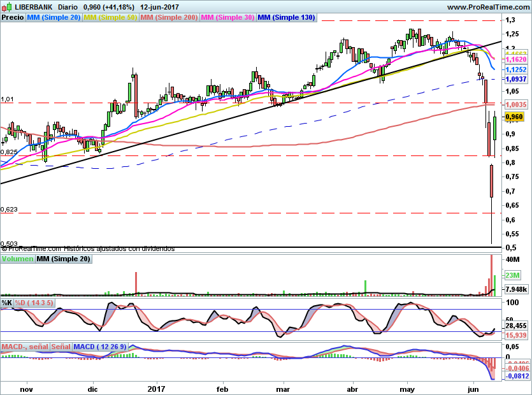Select the MM (Simple 50) indicator label

tap(110, 18)
